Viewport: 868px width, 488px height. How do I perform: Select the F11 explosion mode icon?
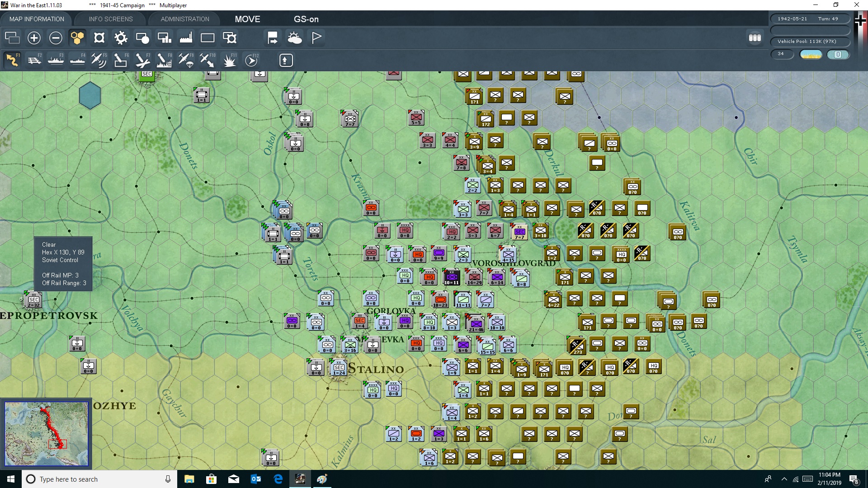(x=229, y=60)
